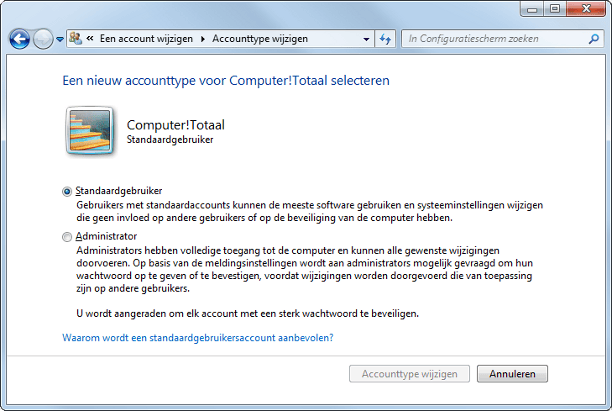This screenshot has width=612, height=411.
Task: Click the Forward navigation arrow button
Action: pyautogui.click(x=43, y=39)
